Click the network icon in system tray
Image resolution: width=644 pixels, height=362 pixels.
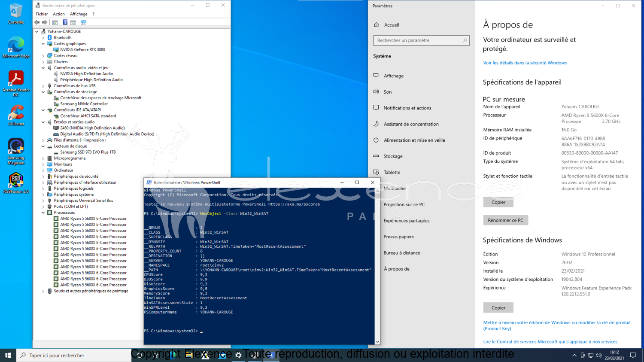click(x=591, y=356)
